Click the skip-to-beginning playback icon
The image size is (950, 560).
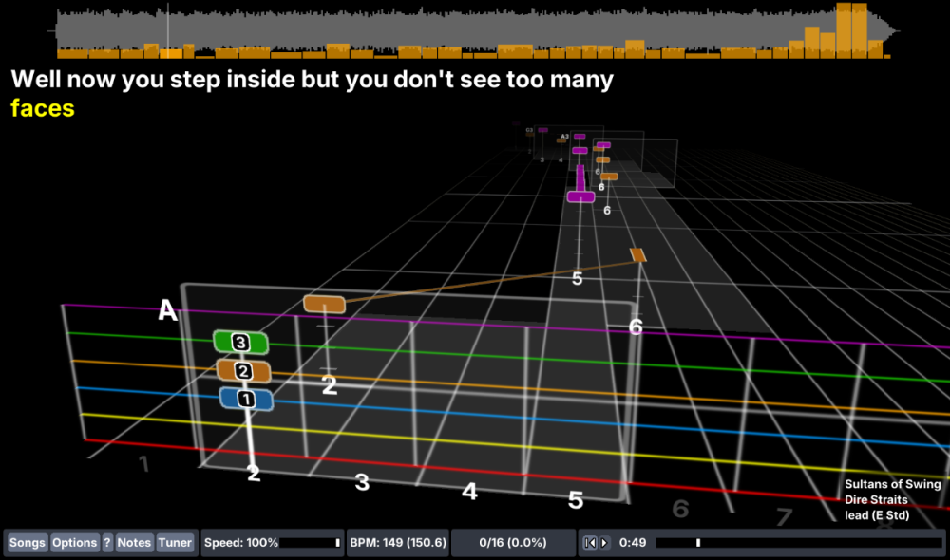point(590,542)
